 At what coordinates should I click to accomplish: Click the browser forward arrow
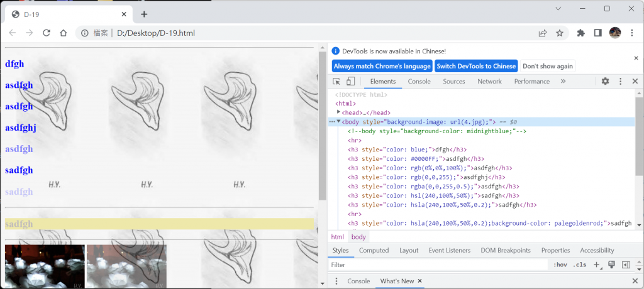(29, 33)
